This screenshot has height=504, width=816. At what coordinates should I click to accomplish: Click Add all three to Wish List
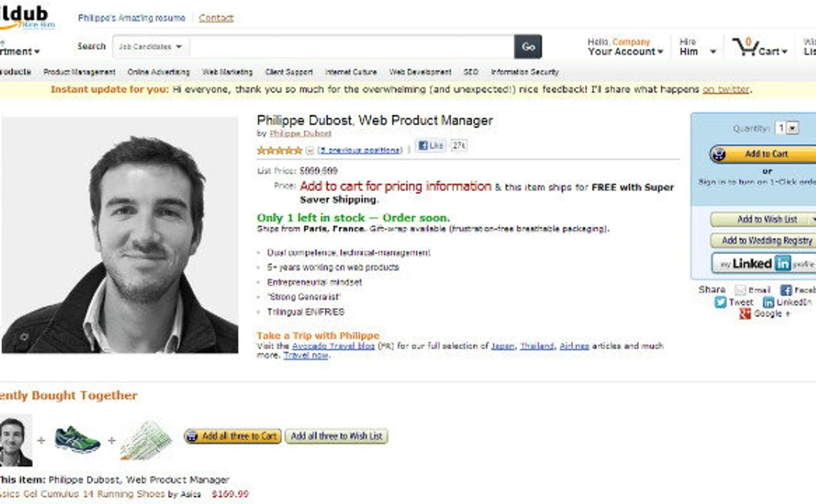coord(336,436)
